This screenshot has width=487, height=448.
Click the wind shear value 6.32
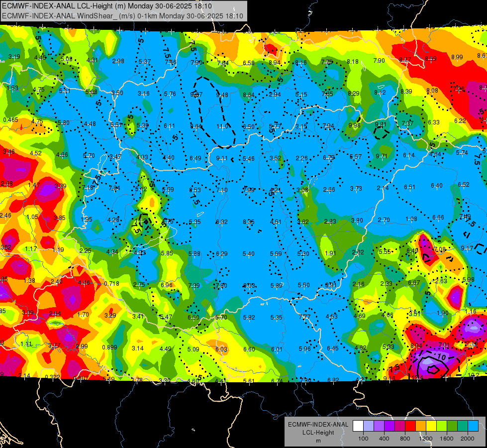point(222,222)
